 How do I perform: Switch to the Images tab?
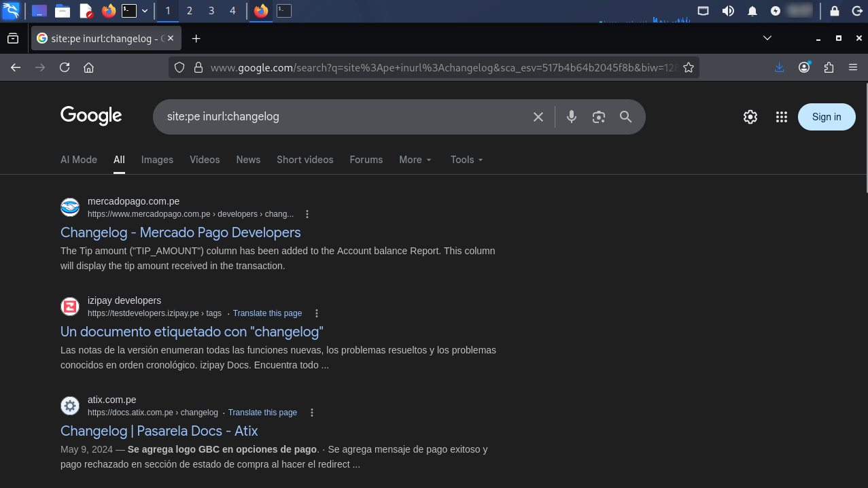[x=157, y=160]
